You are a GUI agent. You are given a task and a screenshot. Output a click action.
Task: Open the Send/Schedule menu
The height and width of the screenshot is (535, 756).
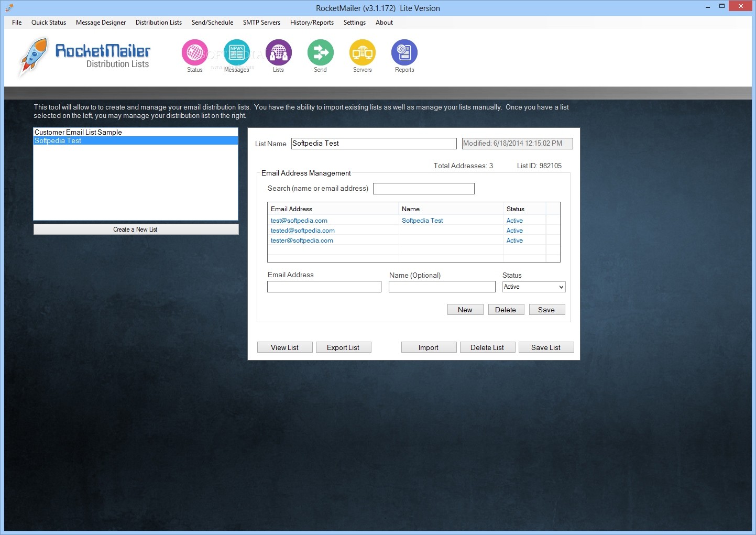[x=212, y=23]
